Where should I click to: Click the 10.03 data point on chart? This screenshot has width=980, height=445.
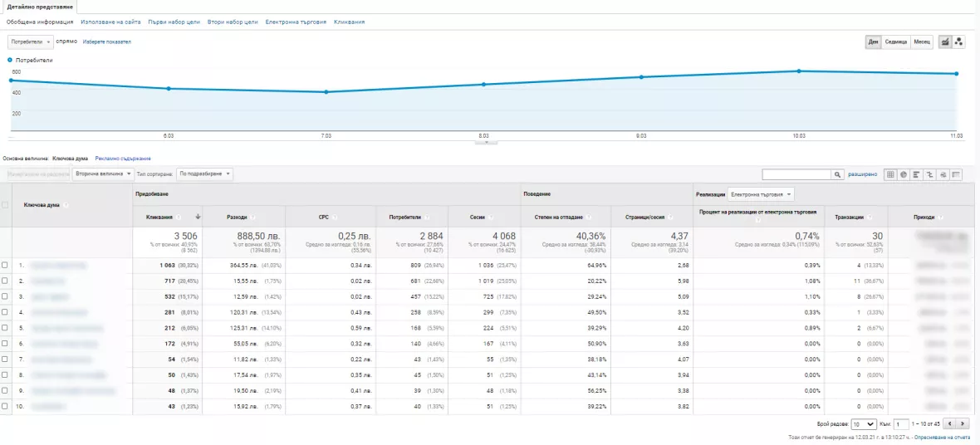pos(799,71)
